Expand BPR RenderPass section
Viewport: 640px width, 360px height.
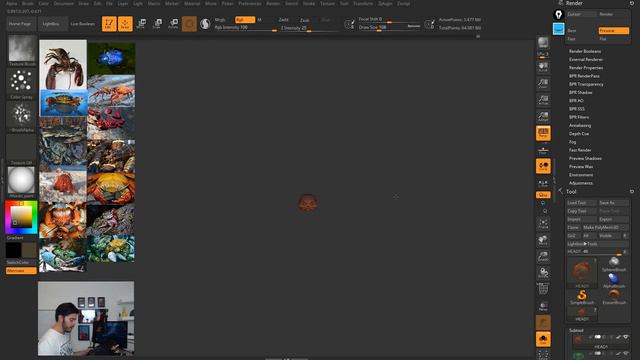pyautogui.click(x=584, y=76)
